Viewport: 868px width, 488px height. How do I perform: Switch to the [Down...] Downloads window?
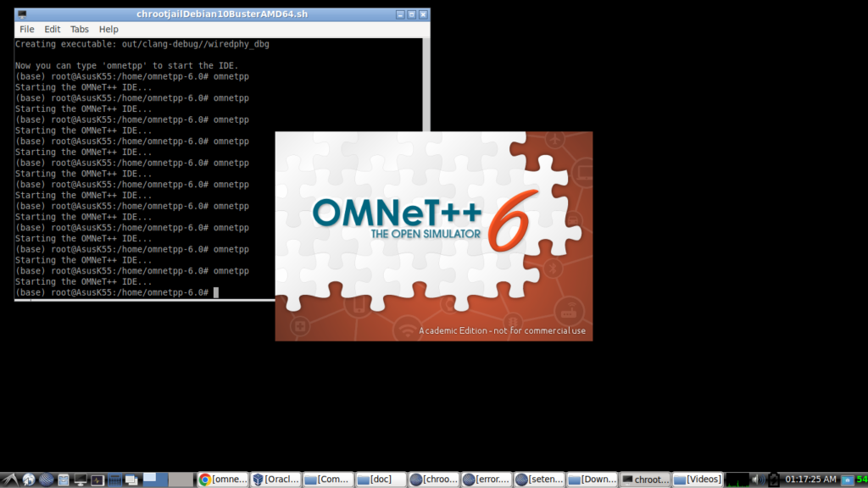(592, 479)
